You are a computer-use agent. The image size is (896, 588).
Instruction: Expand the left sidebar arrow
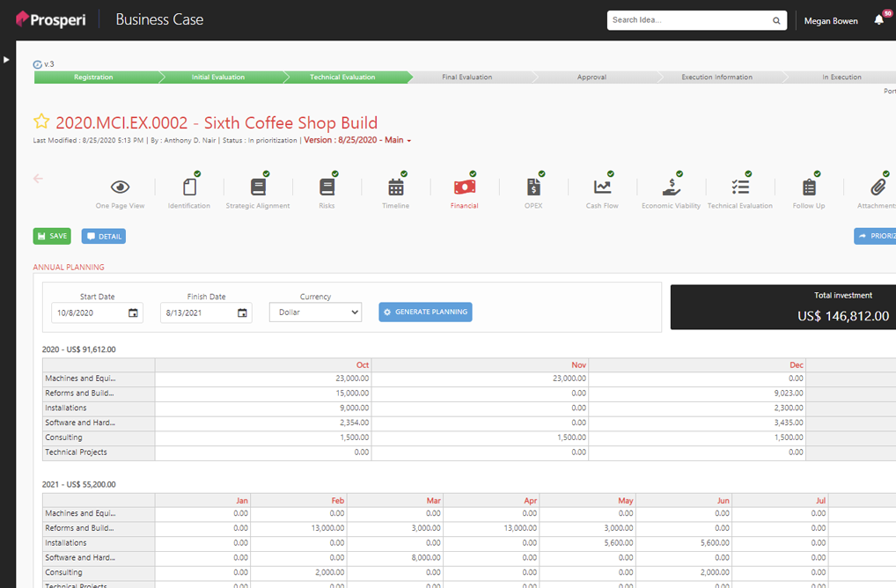point(7,60)
